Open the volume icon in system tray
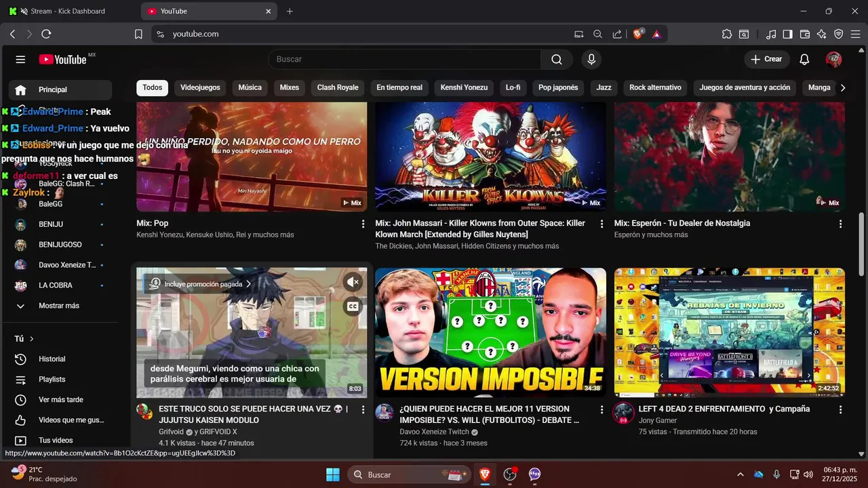Image resolution: width=868 pixels, height=488 pixels. (807, 474)
